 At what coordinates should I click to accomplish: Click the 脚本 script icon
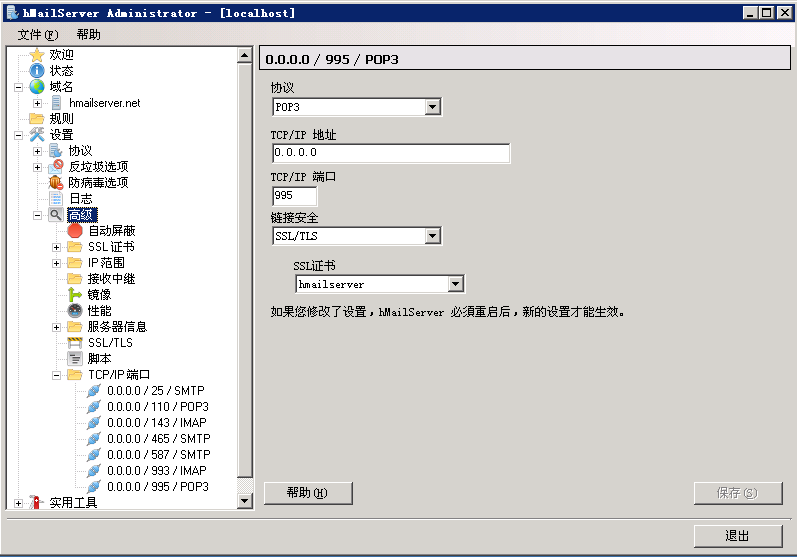pos(75,358)
